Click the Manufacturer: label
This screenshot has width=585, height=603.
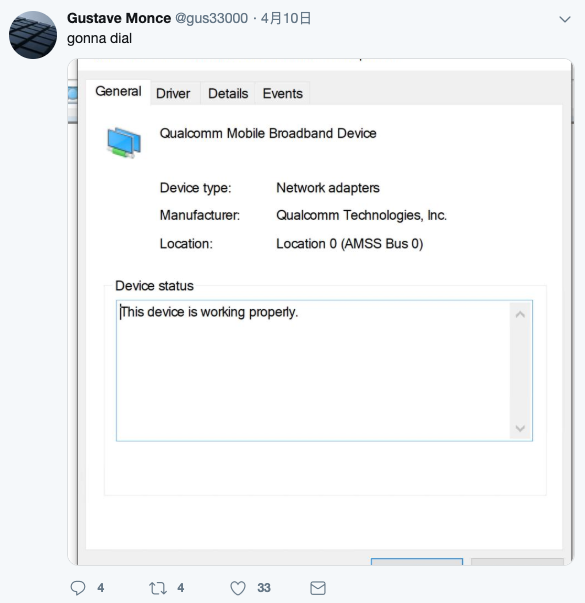click(200, 215)
